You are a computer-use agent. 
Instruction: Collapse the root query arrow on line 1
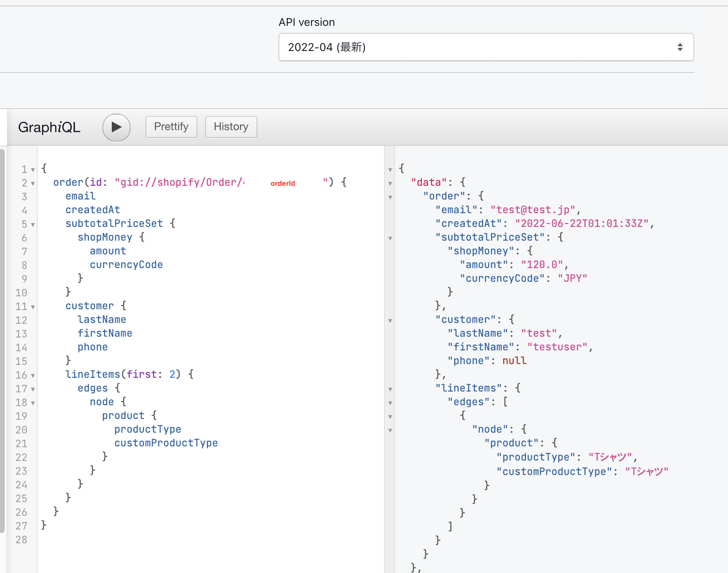coord(33,170)
